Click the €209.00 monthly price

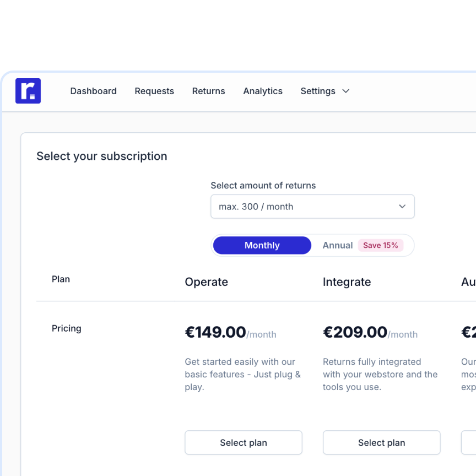click(355, 332)
